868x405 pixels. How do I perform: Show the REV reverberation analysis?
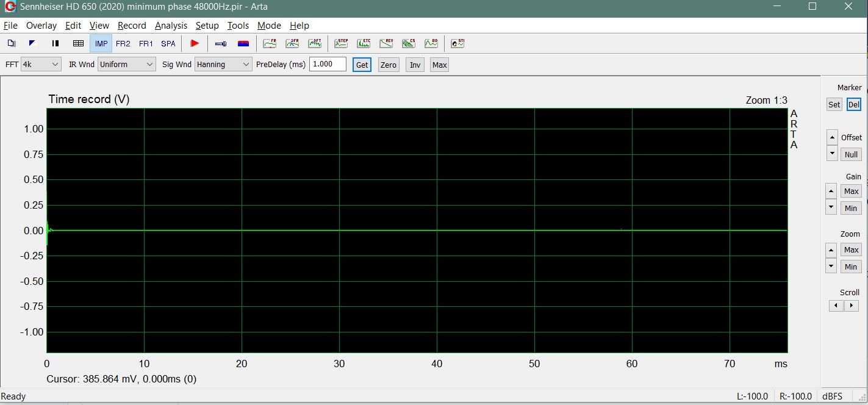(386, 43)
